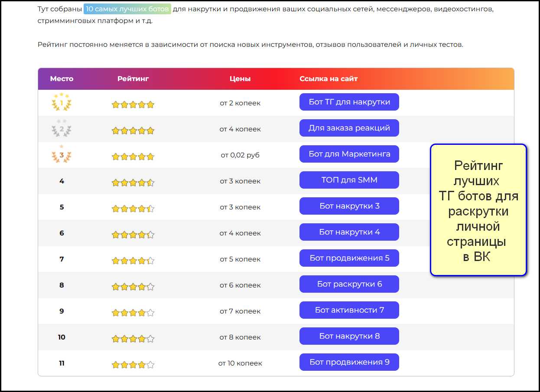Click the star rating for place 11
Screen dimensions: 540x392
(x=133, y=365)
